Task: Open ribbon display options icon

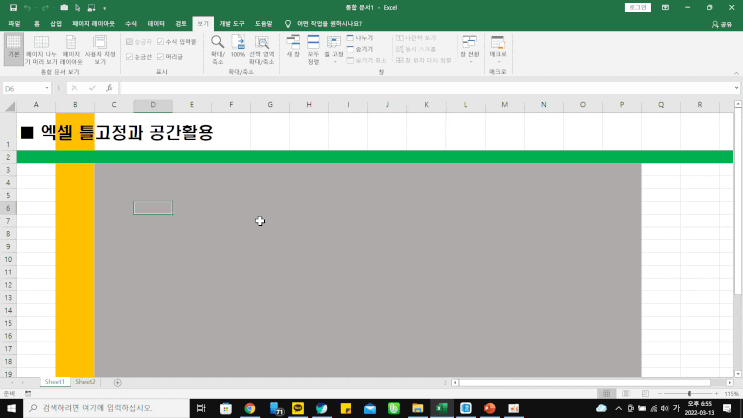Action: click(665, 8)
